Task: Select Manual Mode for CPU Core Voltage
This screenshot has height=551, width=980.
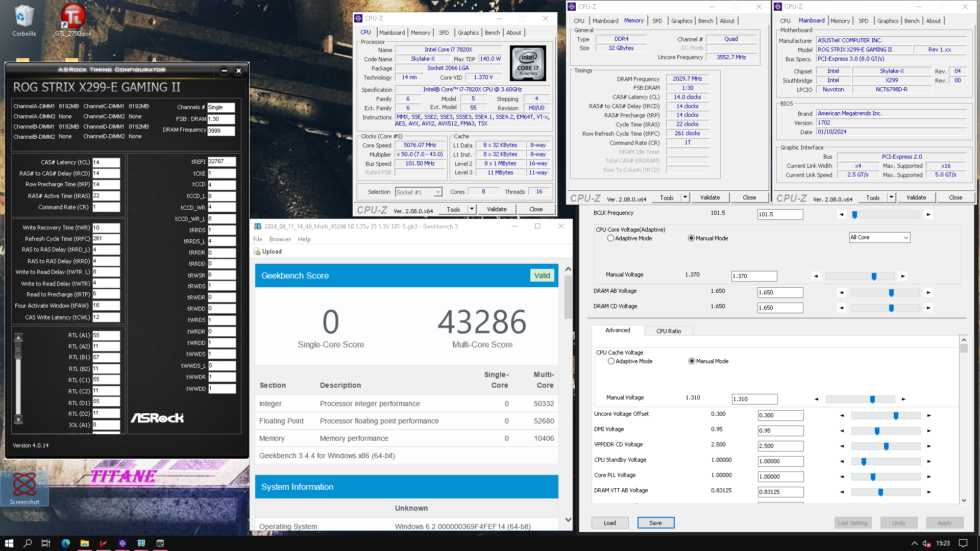Action: pos(691,238)
